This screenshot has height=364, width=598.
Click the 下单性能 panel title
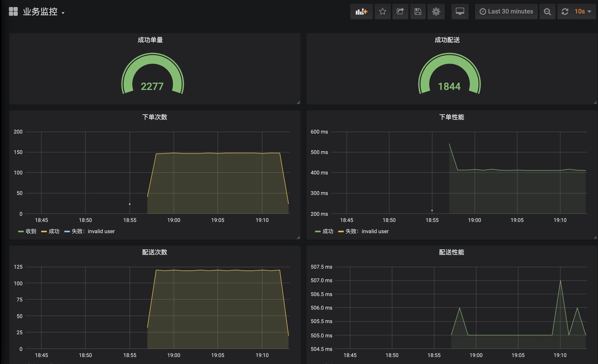pyautogui.click(x=451, y=117)
